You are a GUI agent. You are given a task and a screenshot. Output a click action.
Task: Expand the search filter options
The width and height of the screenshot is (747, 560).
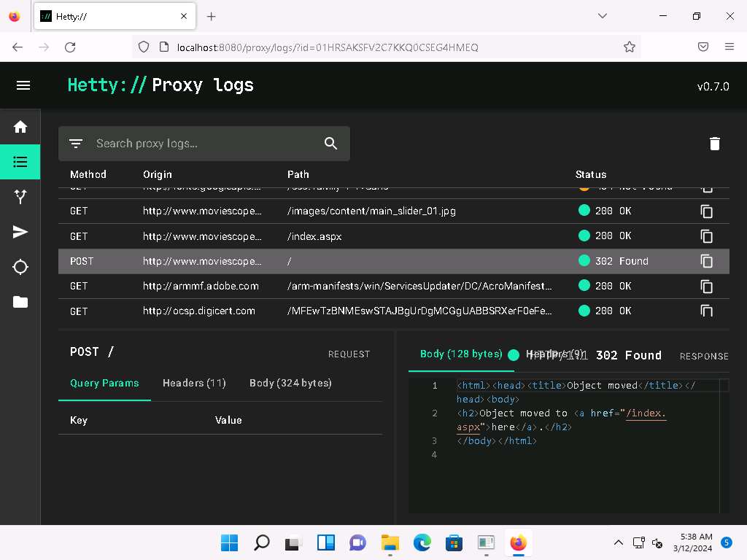(76, 144)
